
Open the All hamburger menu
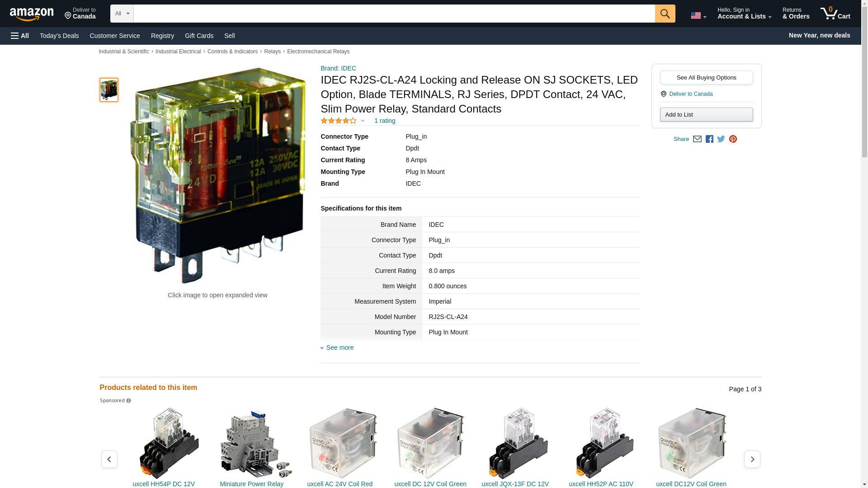coord(20,36)
